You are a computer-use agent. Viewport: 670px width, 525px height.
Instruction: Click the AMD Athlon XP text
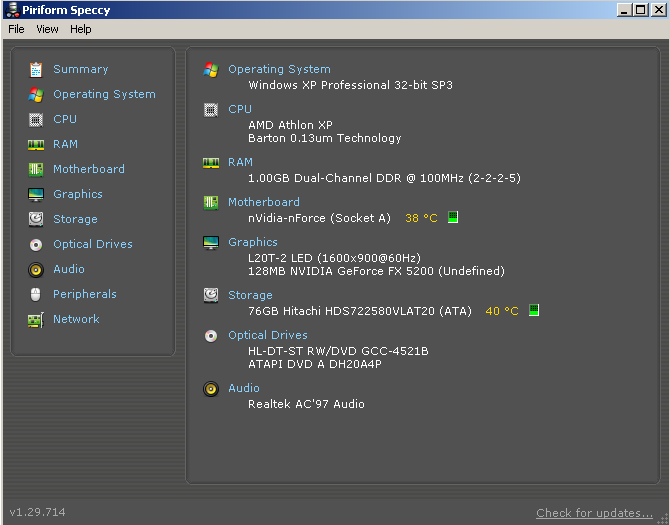point(291,125)
